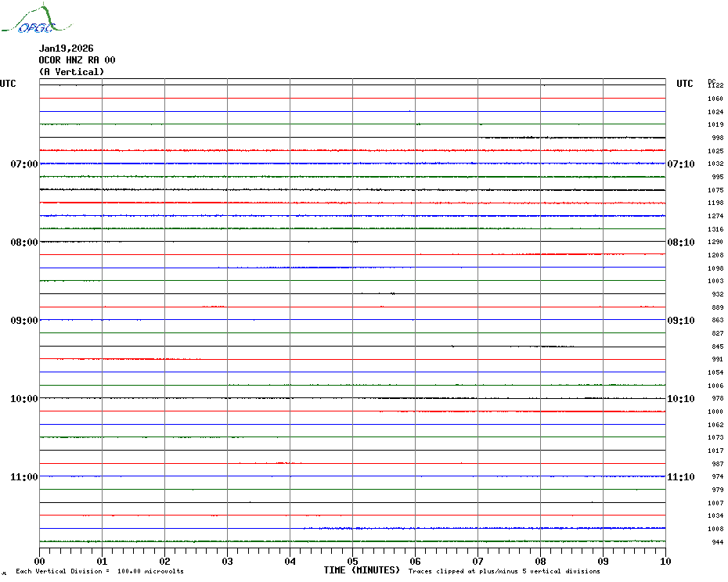Click the 00 minute tick on bottom axis
The height and width of the screenshot is (582, 728).
pyautogui.click(x=40, y=561)
